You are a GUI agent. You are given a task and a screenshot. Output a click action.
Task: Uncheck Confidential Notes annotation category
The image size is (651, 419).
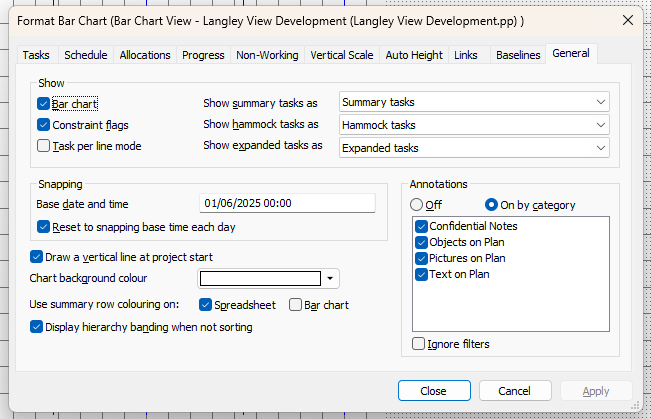tap(421, 226)
